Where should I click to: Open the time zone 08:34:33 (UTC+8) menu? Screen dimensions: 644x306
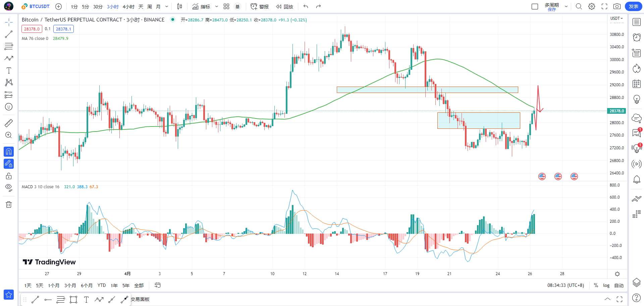tap(566, 286)
